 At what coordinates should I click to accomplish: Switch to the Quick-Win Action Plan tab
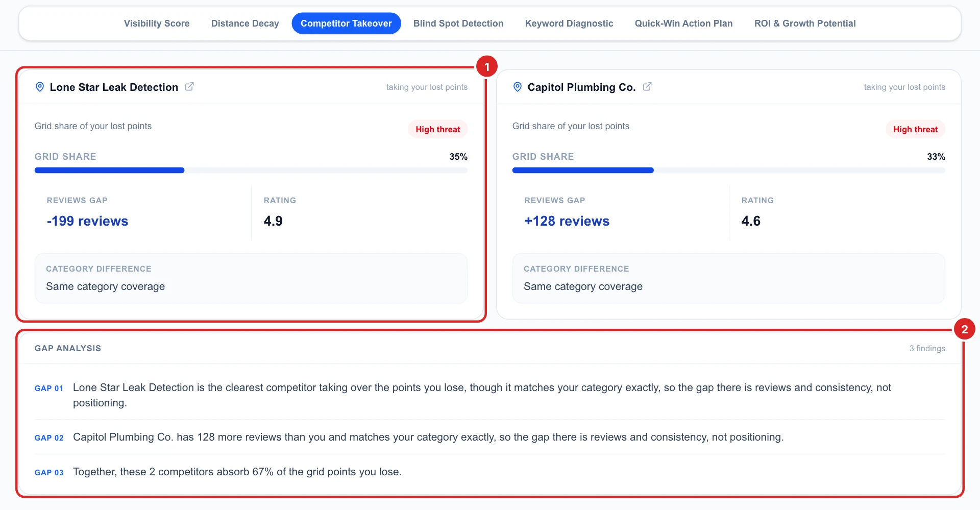(683, 23)
